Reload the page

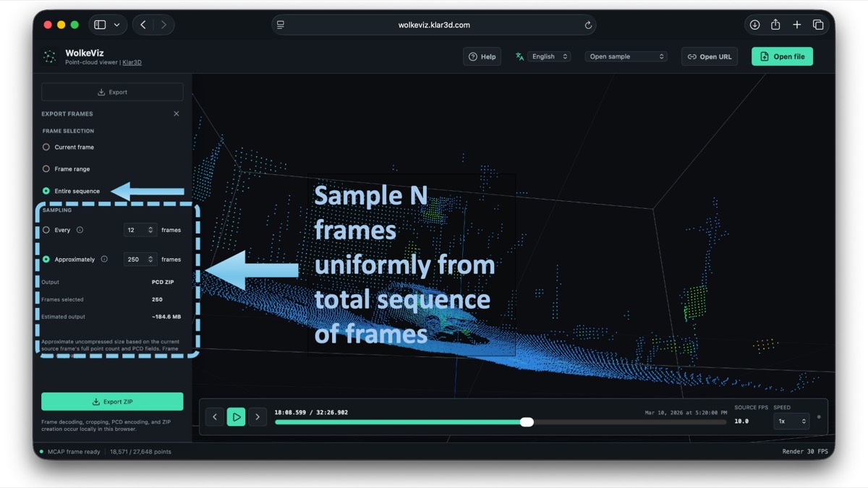click(x=588, y=25)
